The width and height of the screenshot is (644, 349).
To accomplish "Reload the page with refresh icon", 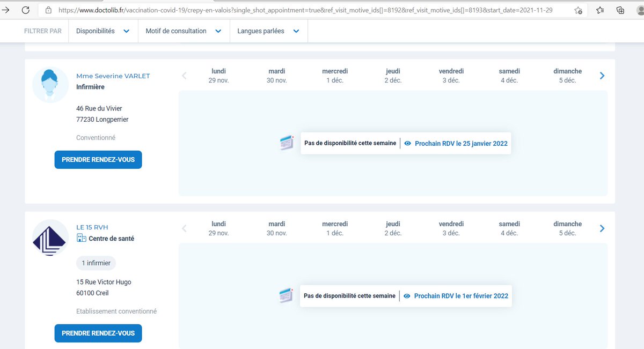I will click(x=26, y=10).
